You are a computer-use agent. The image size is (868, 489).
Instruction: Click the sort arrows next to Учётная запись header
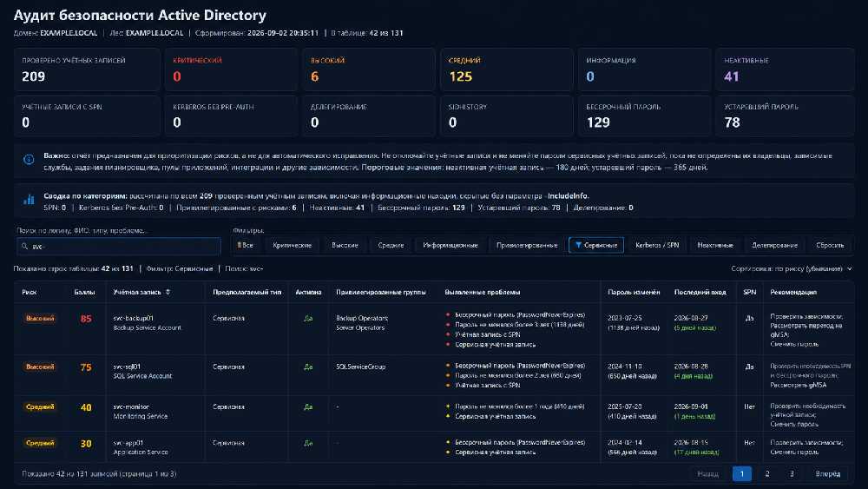click(168, 292)
